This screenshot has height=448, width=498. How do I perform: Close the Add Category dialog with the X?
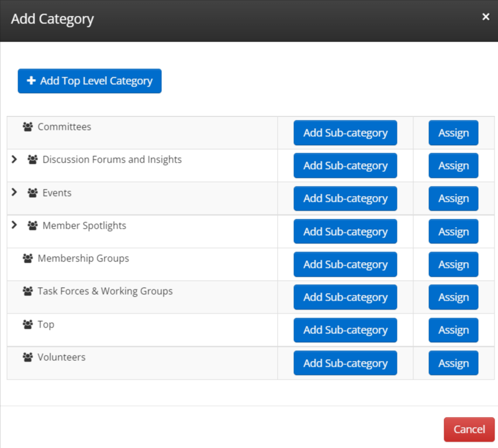(486, 16)
